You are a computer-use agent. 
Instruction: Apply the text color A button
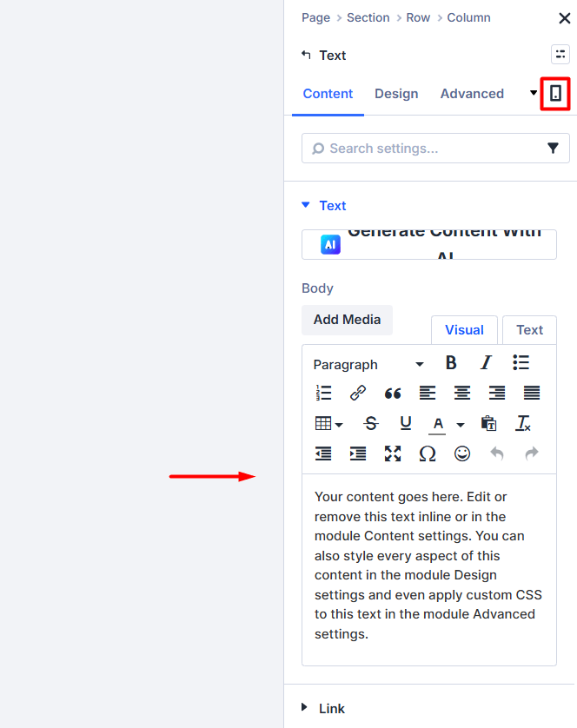click(438, 424)
